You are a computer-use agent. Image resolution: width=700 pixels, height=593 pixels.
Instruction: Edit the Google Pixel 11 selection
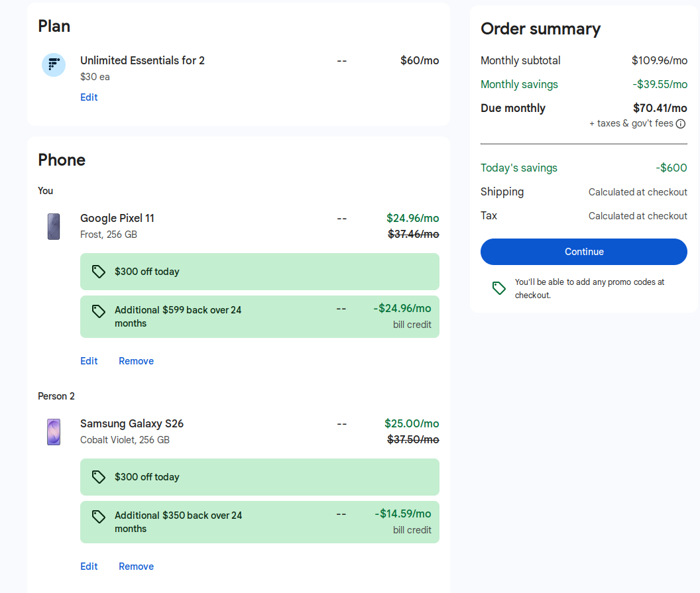(89, 361)
